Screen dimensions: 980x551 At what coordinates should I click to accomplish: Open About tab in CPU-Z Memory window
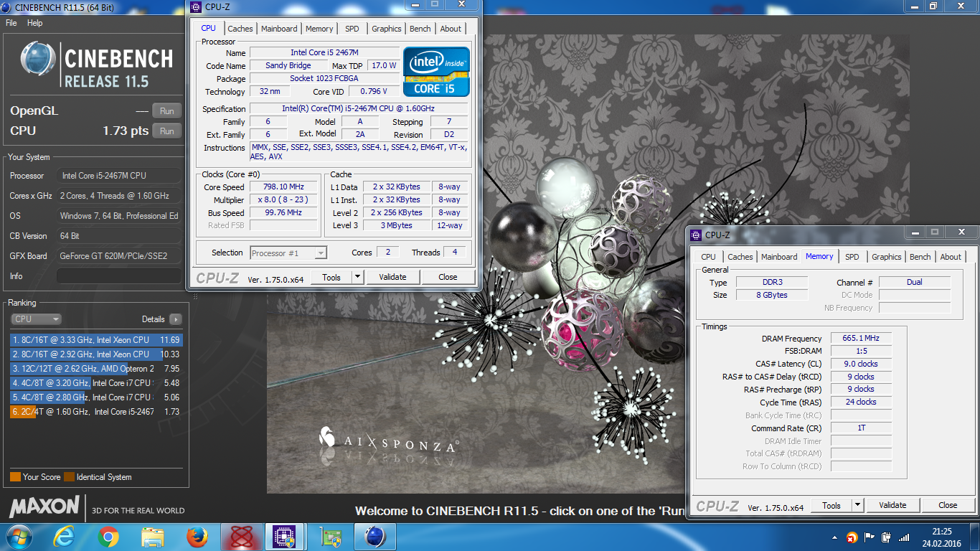click(x=951, y=257)
